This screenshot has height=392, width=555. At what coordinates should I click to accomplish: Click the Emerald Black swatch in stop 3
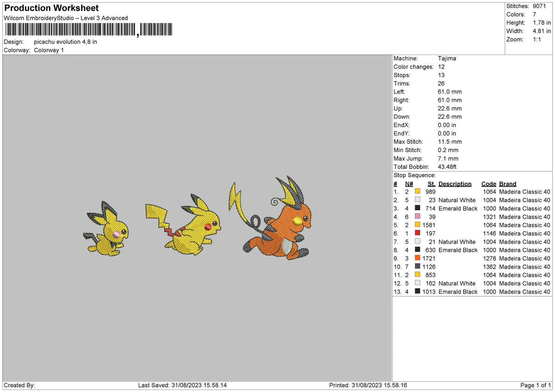pyautogui.click(x=418, y=208)
